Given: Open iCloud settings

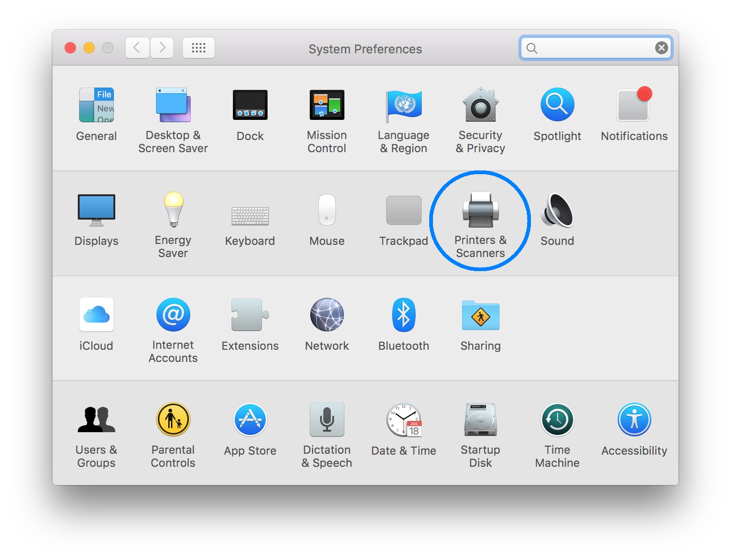Looking at the screenshot, I should pos(97,325).
